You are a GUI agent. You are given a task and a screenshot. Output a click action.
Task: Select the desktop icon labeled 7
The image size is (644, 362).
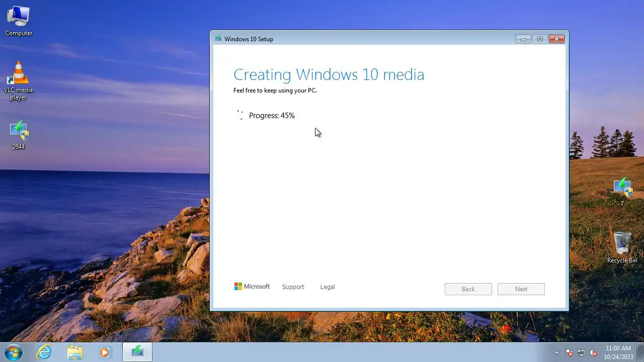click(622, 192)
